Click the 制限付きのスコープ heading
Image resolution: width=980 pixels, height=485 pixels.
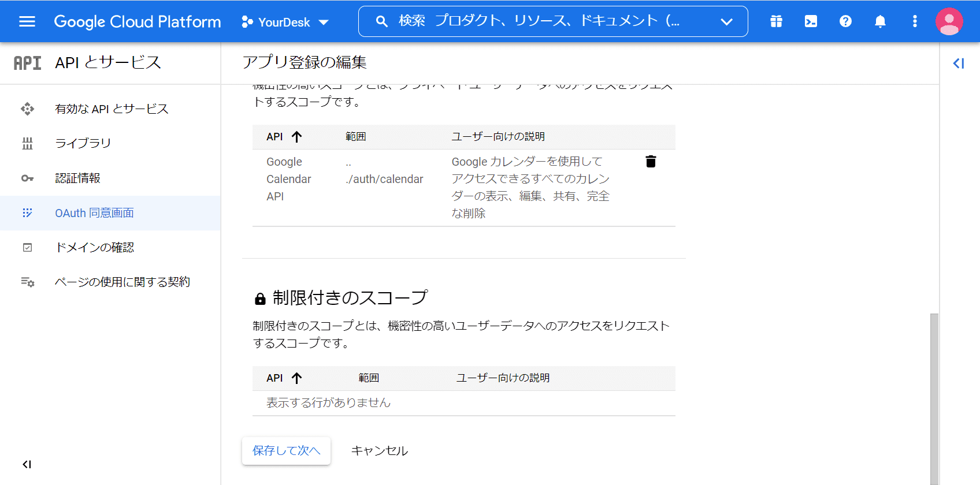350,298
